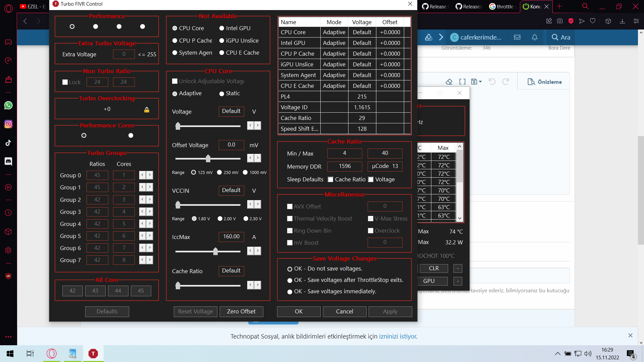Check Sleep Defaults Cache Ratio box
The height and width of the screenshot is (362, 644).
tap(330, 179)
